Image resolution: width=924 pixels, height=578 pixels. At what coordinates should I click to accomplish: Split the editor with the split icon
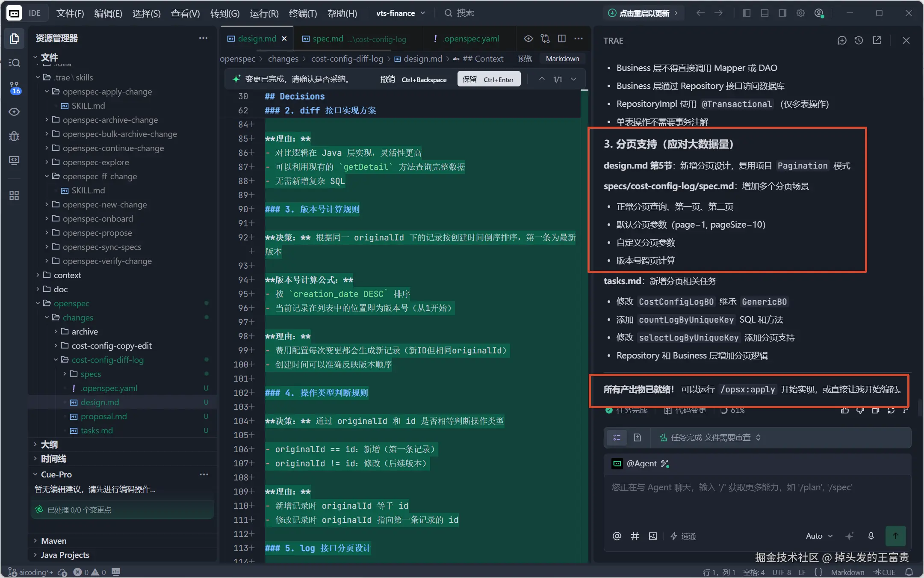point(562,39)
